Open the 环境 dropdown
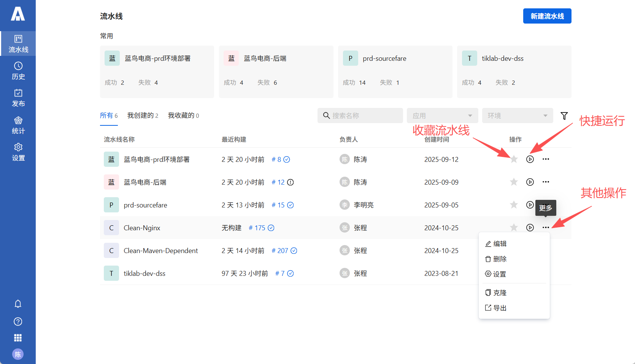The width and height of the screenshot is (635, 364). coord(518,116)
